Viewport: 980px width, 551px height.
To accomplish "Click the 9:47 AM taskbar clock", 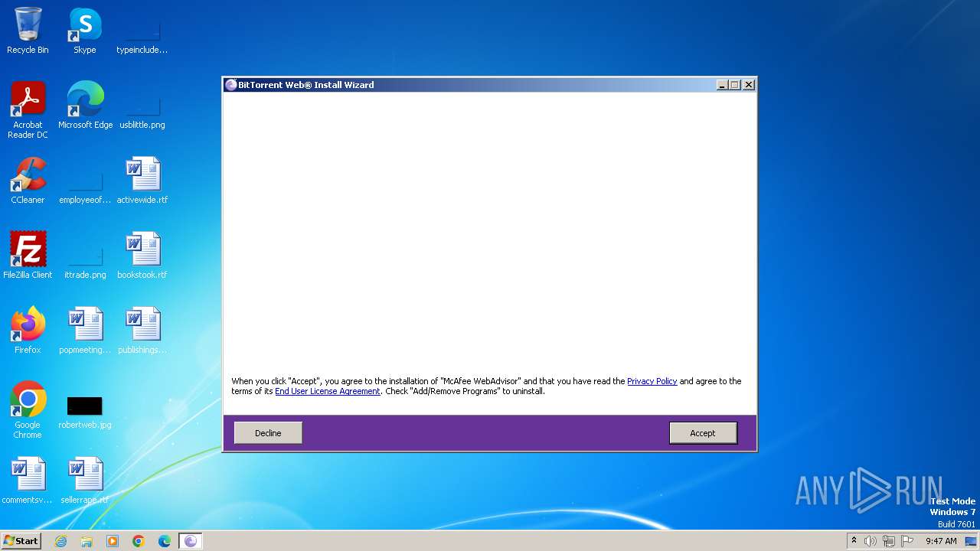I will pyautogui.click(x=941, y=541).
